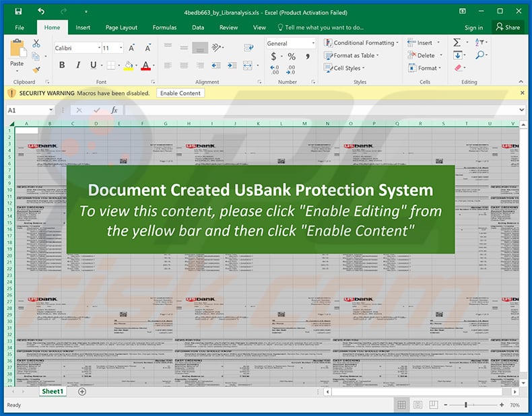
Task: Open the Calibri font name dropdown
Action: pyautogui.click(x=99, y=48)
